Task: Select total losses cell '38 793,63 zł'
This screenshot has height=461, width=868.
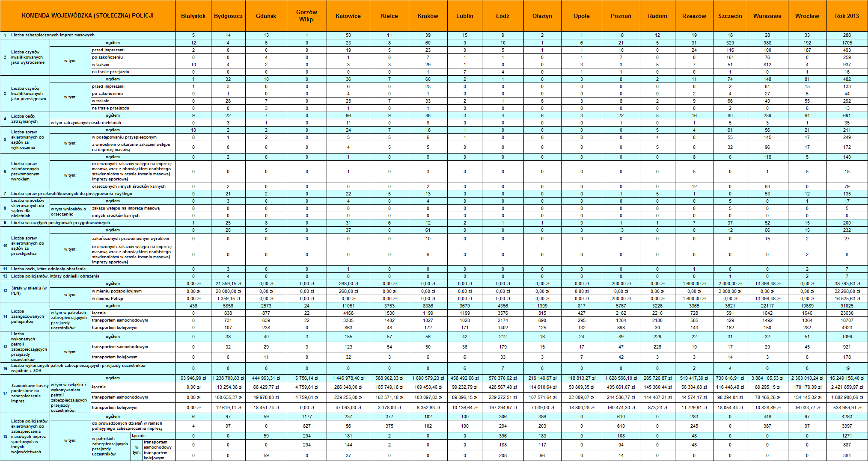Action: pyautogui.click(x=847, y=284)
